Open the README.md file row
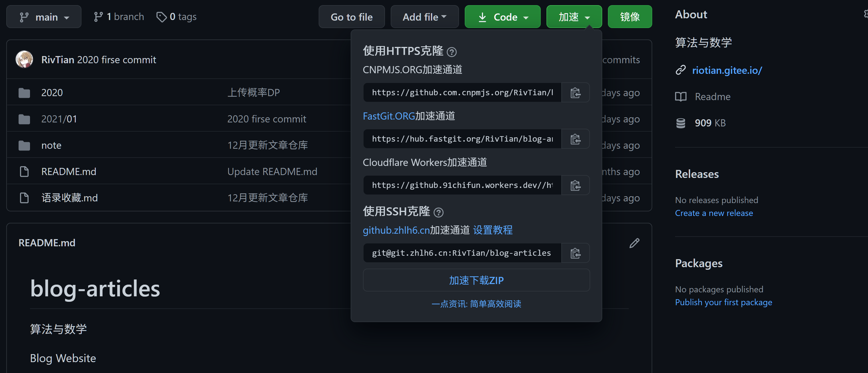This screenshot has width=868, height=373. coord(69,172)
